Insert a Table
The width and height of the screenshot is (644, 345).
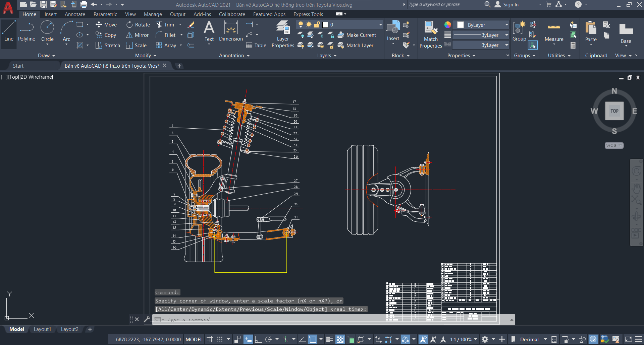(x=256, y=45)
